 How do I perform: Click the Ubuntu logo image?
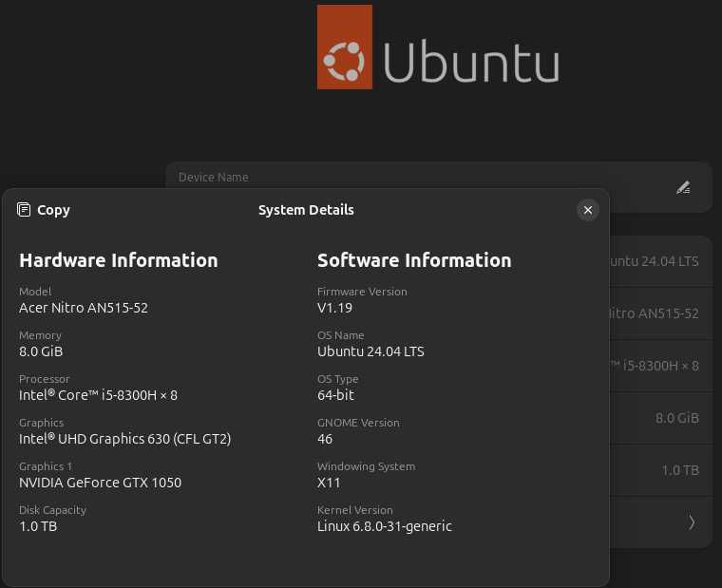click(345, 47)
